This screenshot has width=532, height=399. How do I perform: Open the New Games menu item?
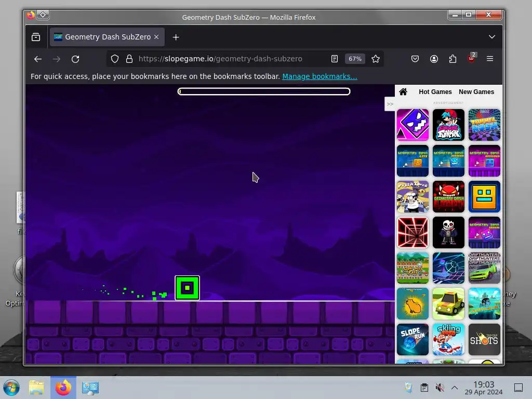pos(476,91)
